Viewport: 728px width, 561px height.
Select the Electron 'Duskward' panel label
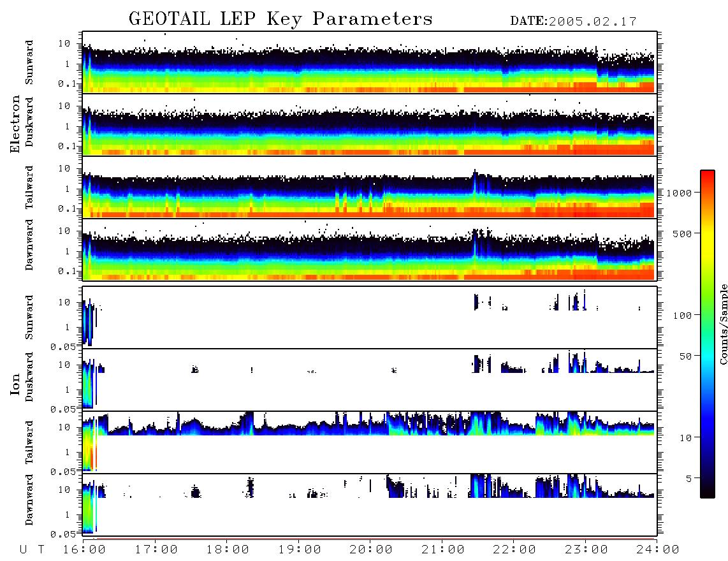(x=29, y=122)
